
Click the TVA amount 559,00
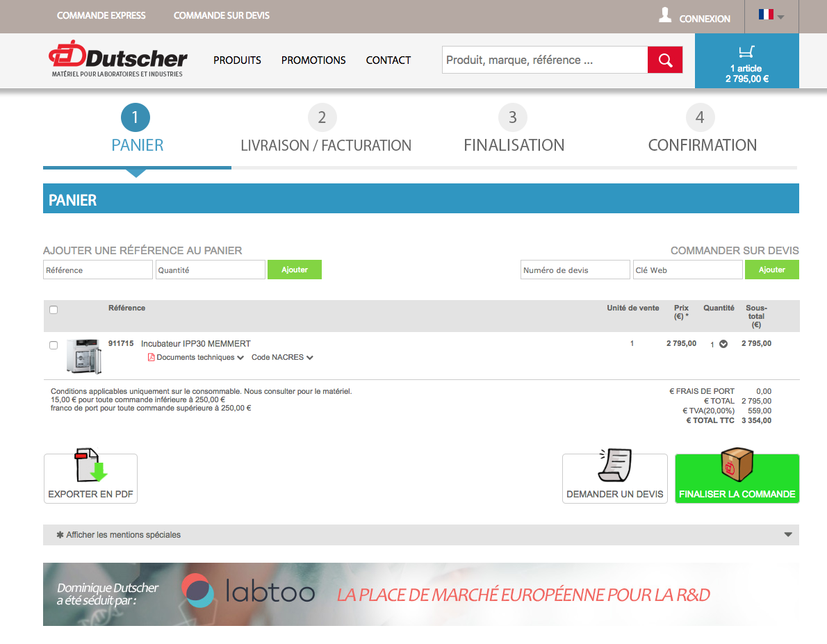pyautogui.click(x=760, y=411)
